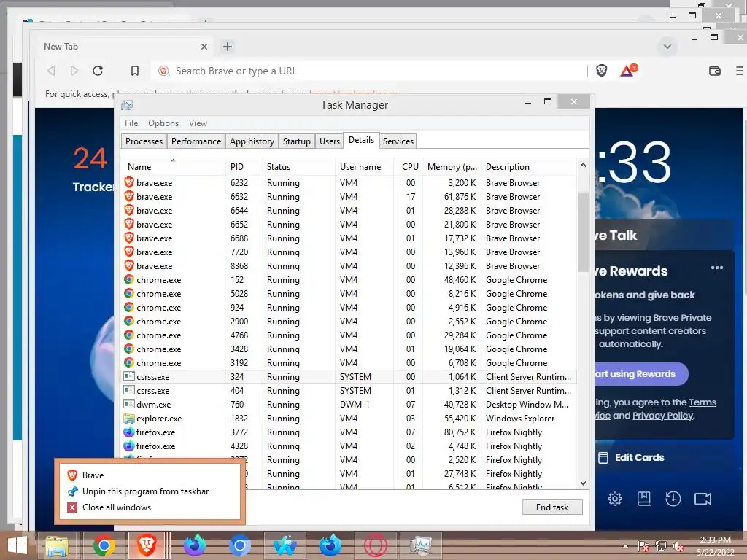Select explorer.exe process row

pos(349,418)
